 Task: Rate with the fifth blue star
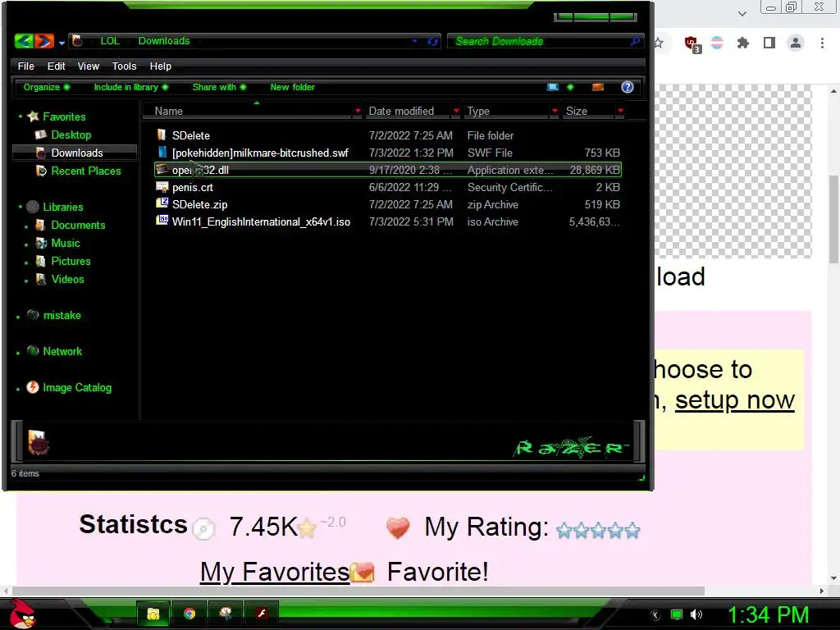[632, 531]
